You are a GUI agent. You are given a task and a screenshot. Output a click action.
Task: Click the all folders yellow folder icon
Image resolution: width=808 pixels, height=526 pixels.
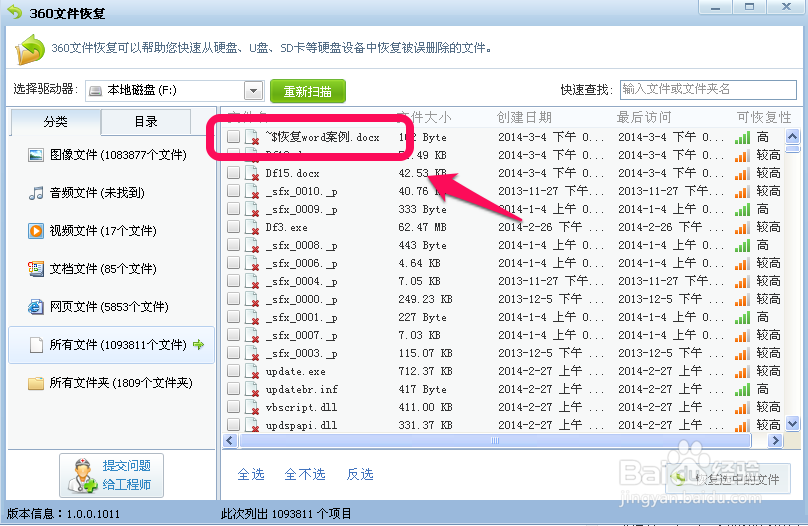tap(36, 383)
